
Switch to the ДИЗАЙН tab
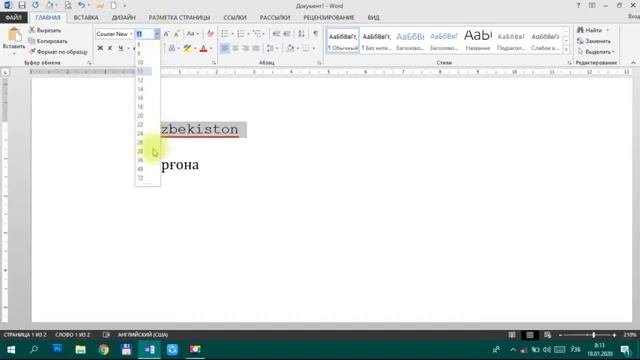tap(123, 18)
